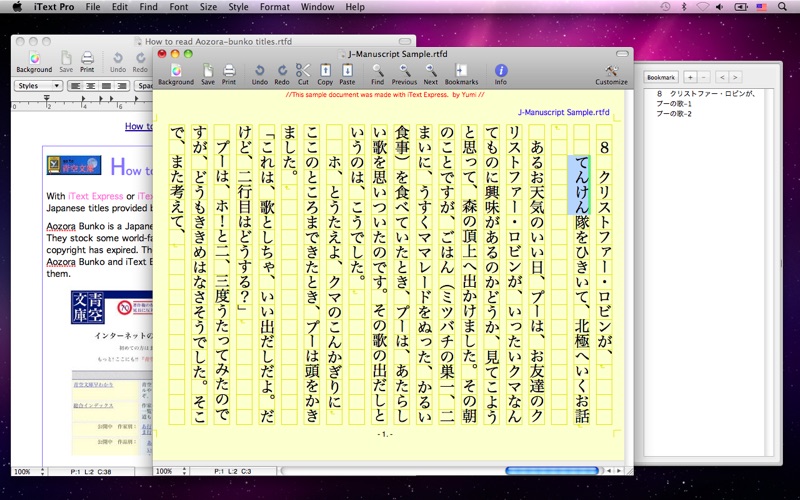Click the next bookmark arrow button
Image resolution: width=800 pixels, height=500 pixels.
[735, 77]
